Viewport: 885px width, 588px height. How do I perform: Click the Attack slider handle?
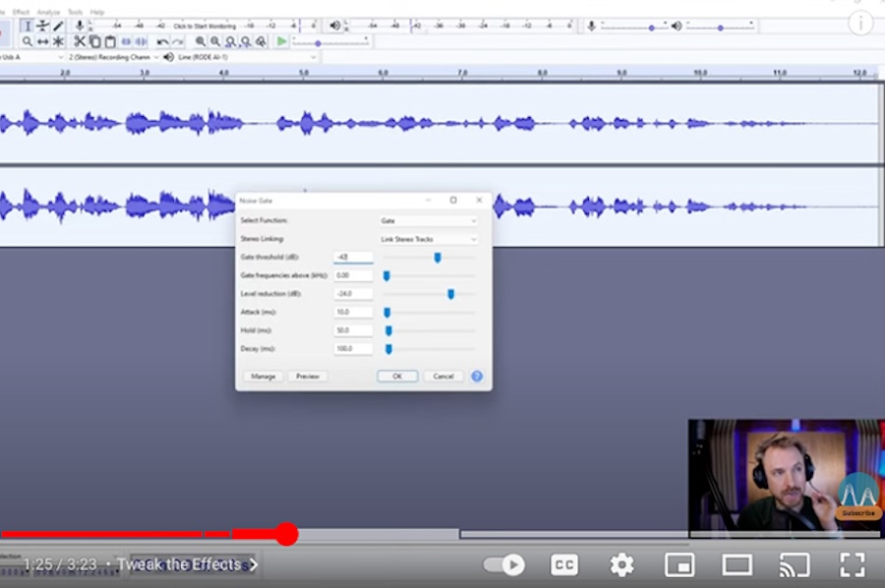point(387,312)
